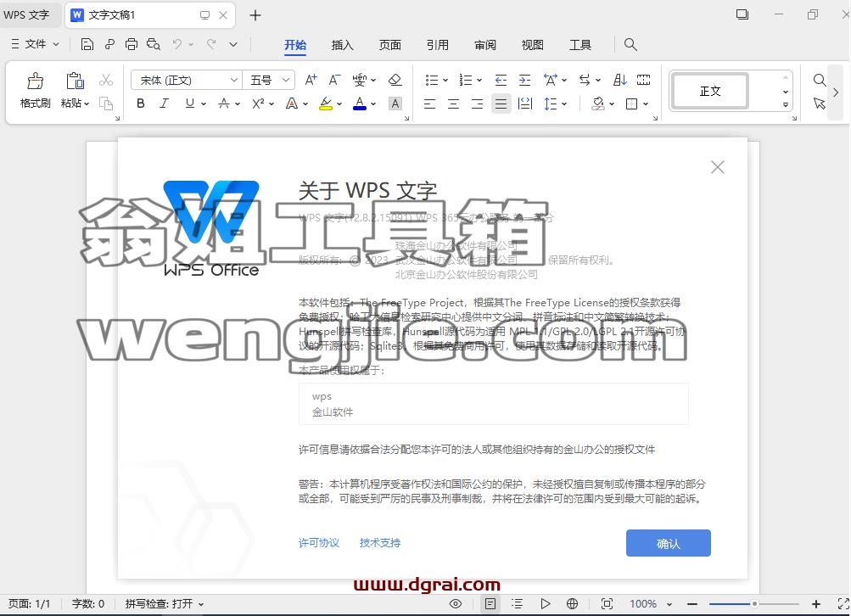Toggle strikethrough formatting
Image resolution: width=851 pixels, height=616 pixels.
[224, 104]
